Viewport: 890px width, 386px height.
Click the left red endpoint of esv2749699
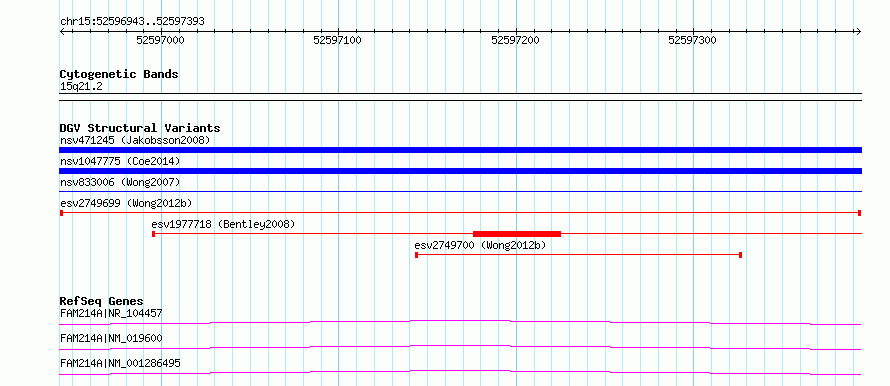click(61, 213)
